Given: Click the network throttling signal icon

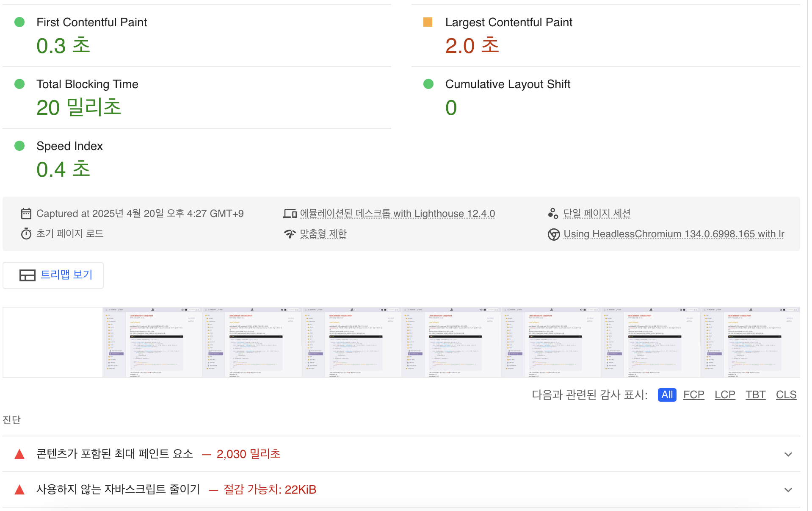Looking at the screenshot, I should point(290,234).
